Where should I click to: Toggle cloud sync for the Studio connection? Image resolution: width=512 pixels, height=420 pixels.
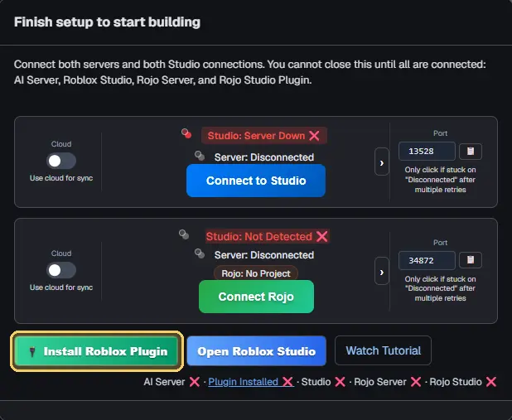pyautogui.click(x=61, y=161)
